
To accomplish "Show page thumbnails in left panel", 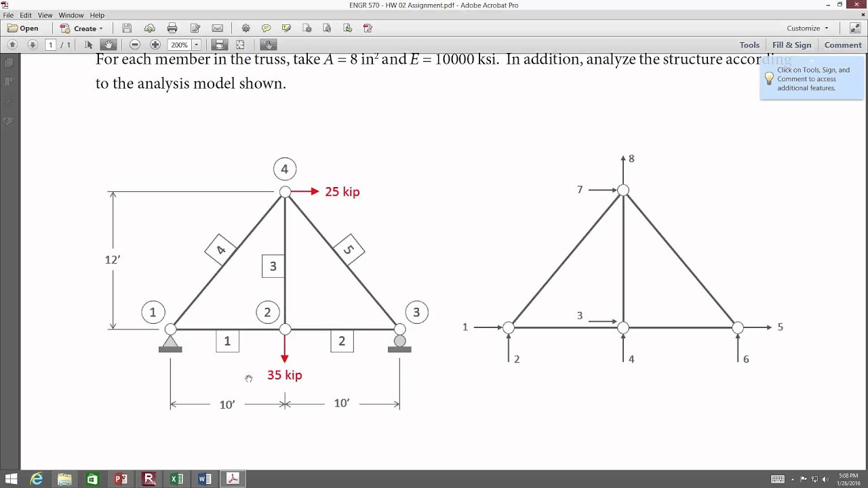I will click(x=9, y=62).
